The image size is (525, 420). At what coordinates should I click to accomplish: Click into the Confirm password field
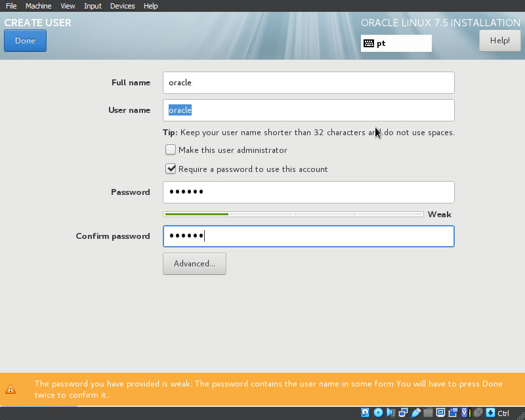tap(308, 236)
